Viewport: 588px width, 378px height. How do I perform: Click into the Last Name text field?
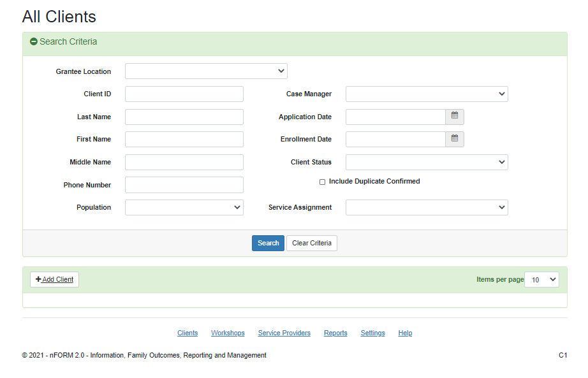tap(184, 117)
